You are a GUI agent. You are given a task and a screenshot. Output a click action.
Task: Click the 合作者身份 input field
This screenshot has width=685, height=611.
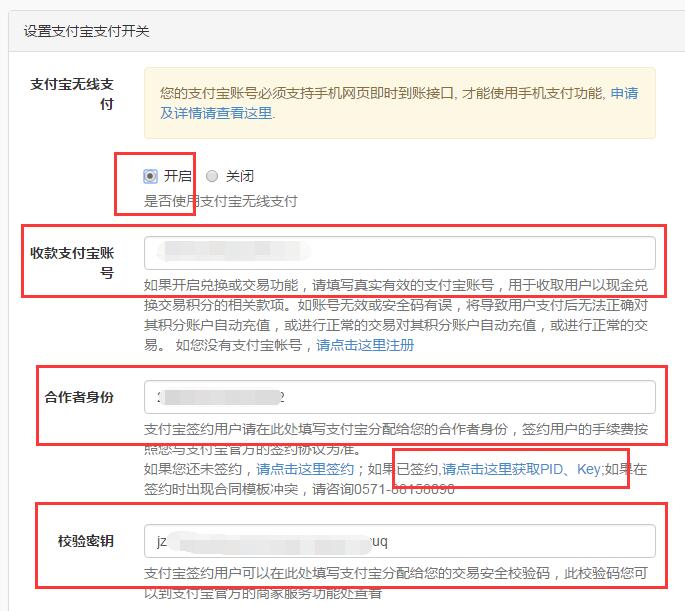tap(400, 397)
